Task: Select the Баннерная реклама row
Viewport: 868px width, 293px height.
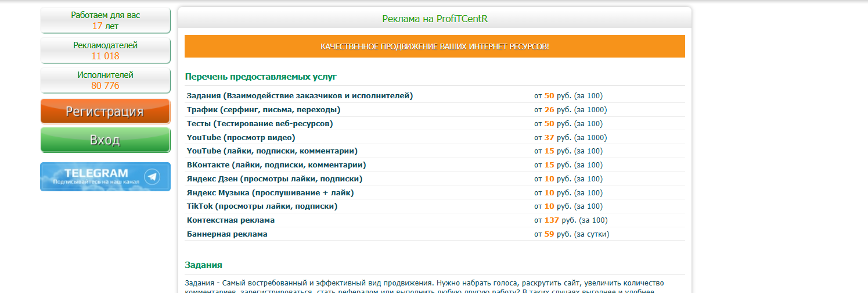Action: pos(435,234)
